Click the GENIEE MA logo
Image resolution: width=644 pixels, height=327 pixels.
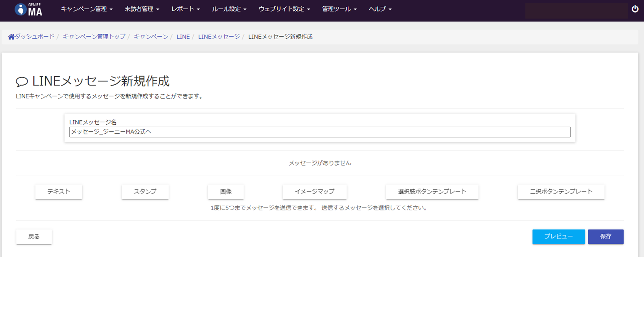click(x=28, y=9)
